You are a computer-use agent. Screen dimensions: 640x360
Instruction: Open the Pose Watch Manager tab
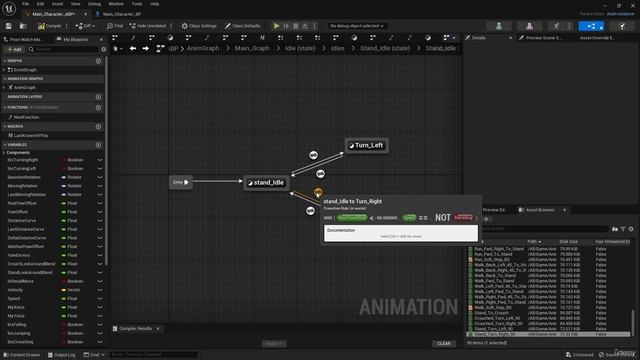tap(24, 40)
